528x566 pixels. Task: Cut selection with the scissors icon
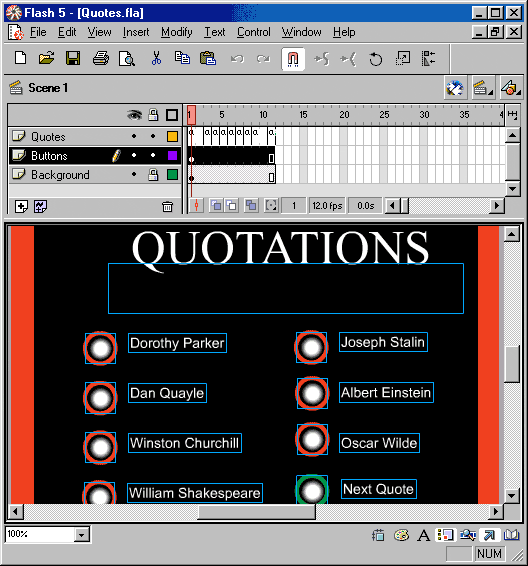pos(156,58)
